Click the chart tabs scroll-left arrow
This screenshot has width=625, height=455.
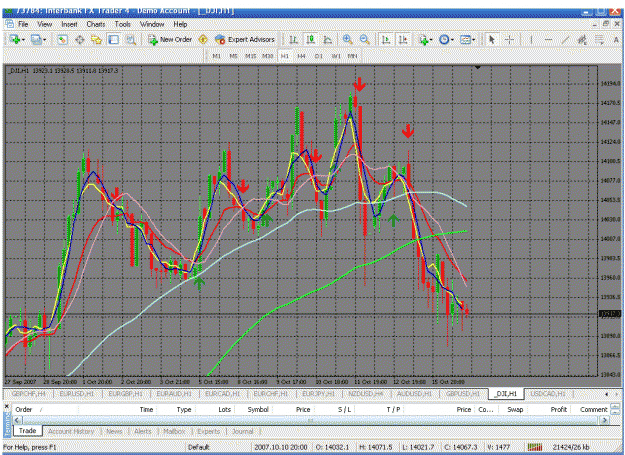point(606,394)
